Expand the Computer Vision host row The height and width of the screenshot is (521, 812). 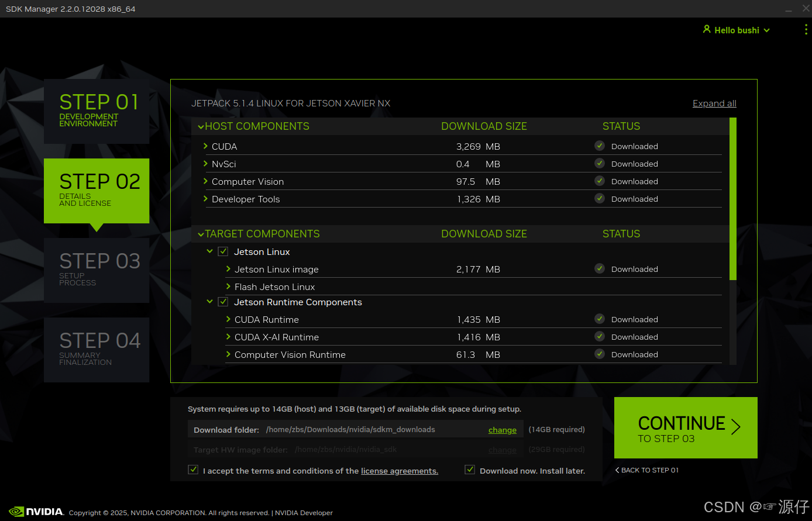pos(205,181)
